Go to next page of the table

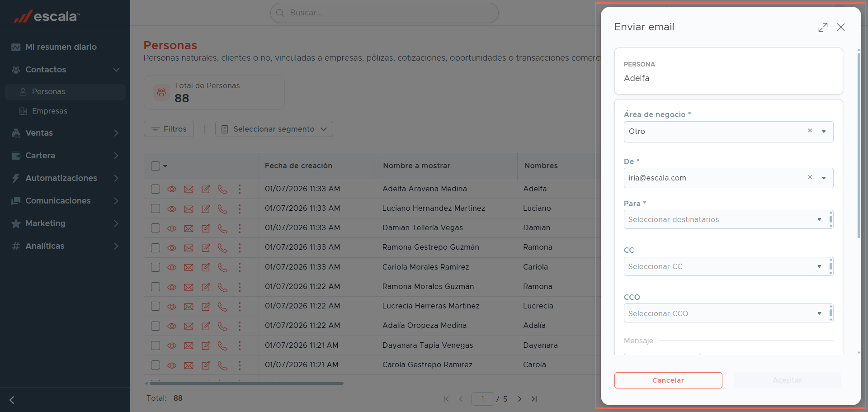click(x=519, y=399)
